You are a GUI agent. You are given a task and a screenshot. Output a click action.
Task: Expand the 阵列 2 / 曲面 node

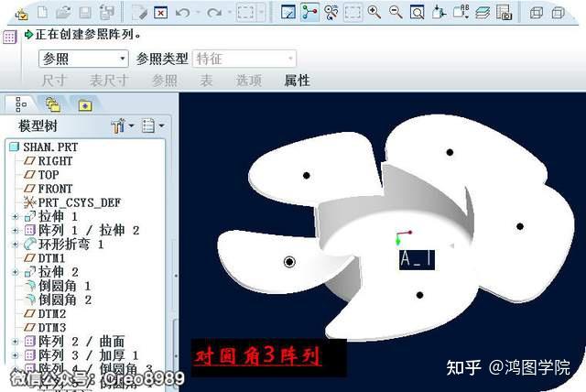click(16, 342)
